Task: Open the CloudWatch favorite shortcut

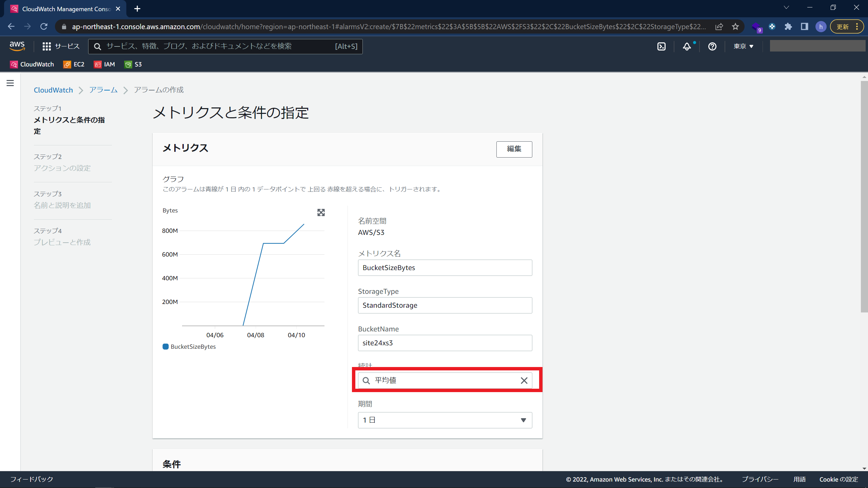Action: [x=32, y=64]
